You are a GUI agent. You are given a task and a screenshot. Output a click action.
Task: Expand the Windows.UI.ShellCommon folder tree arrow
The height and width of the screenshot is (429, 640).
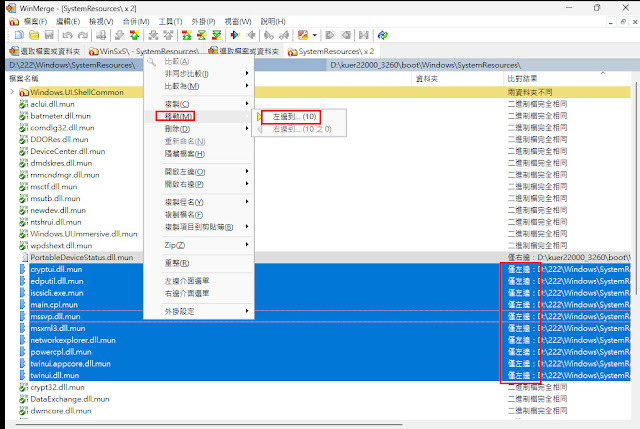click(12, 92)
